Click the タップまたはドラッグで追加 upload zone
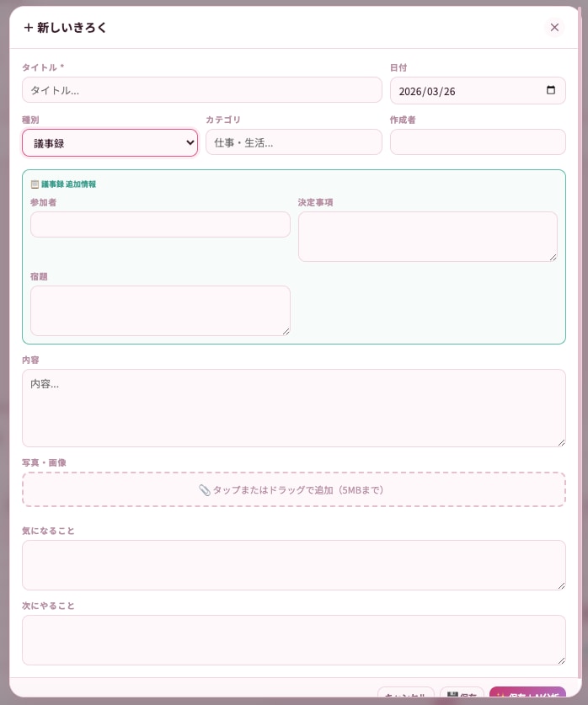Image resolution: width=588 pixels, height=705 pixels. [294, 489]
